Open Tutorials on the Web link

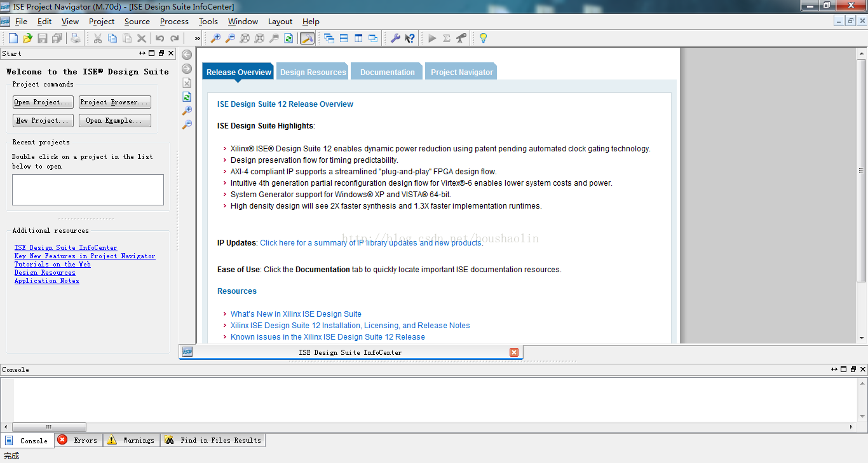(53, 265)
